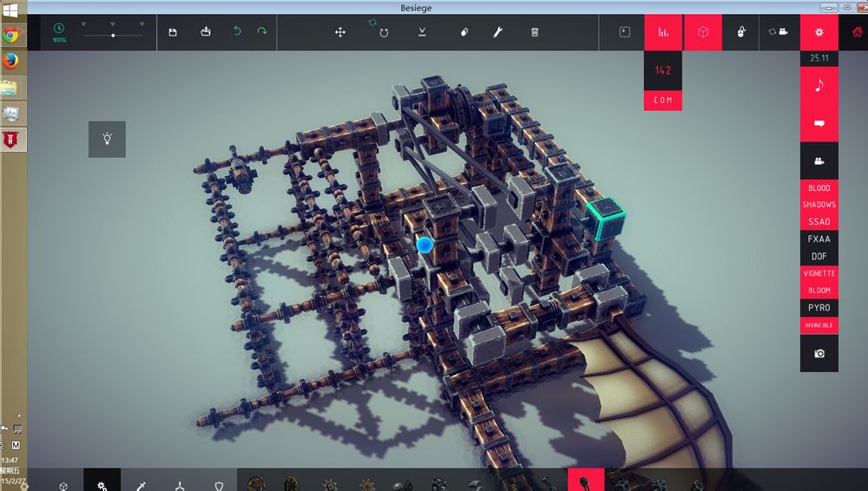Click the red home icon
The image size is (868, 491).
[857, 32]
